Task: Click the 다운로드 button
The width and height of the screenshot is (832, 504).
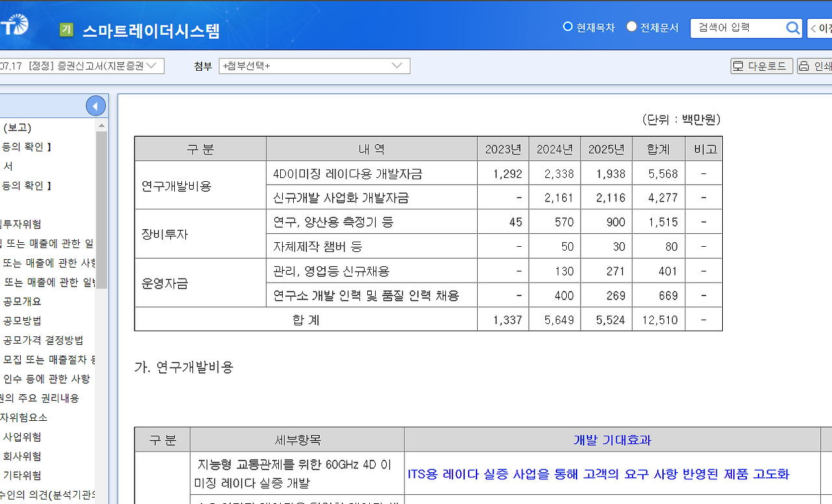Action: 761,66
